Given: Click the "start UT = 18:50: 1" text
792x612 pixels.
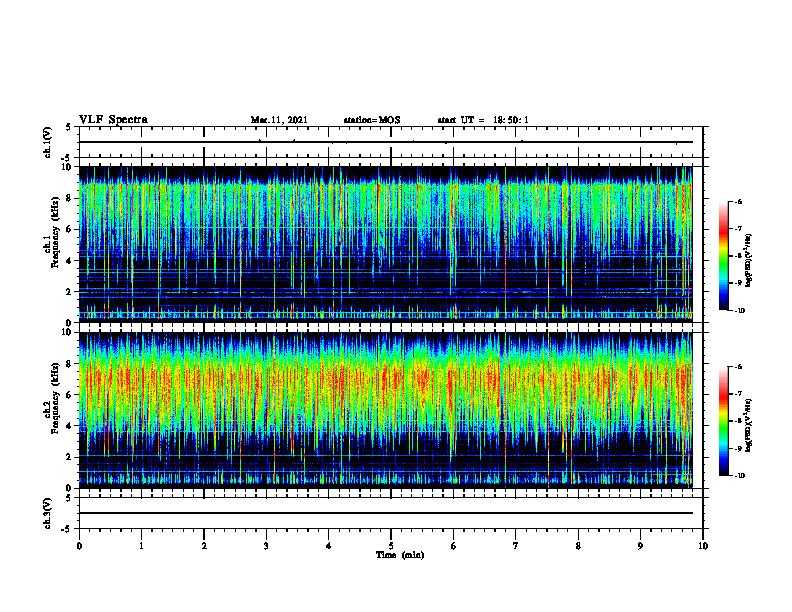Looking at the screenshot, I should (483, 120).
